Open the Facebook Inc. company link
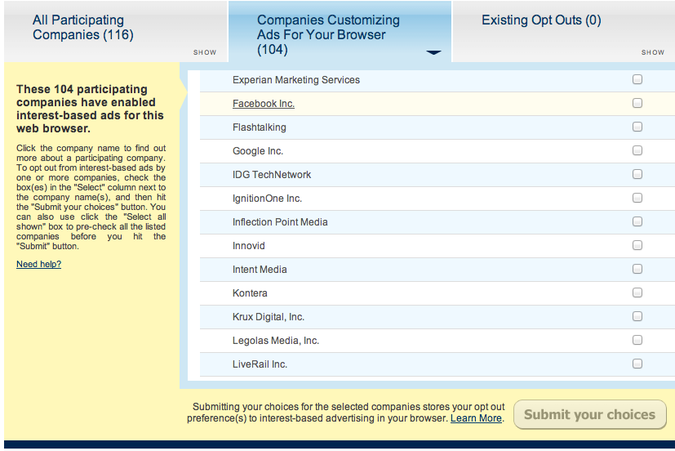Viewport: 675px width, 451px height. [x=263, y=104]
